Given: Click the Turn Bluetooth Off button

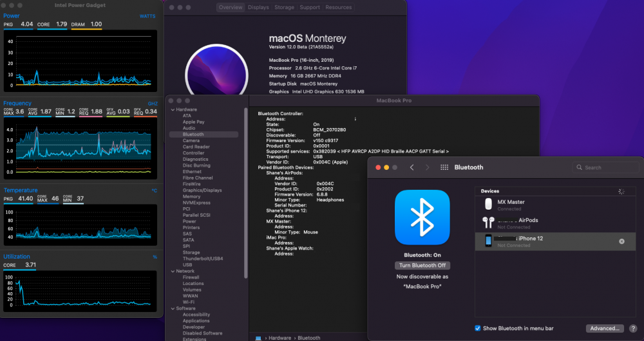Looking at the screenshot, I should tap(422, 266).
